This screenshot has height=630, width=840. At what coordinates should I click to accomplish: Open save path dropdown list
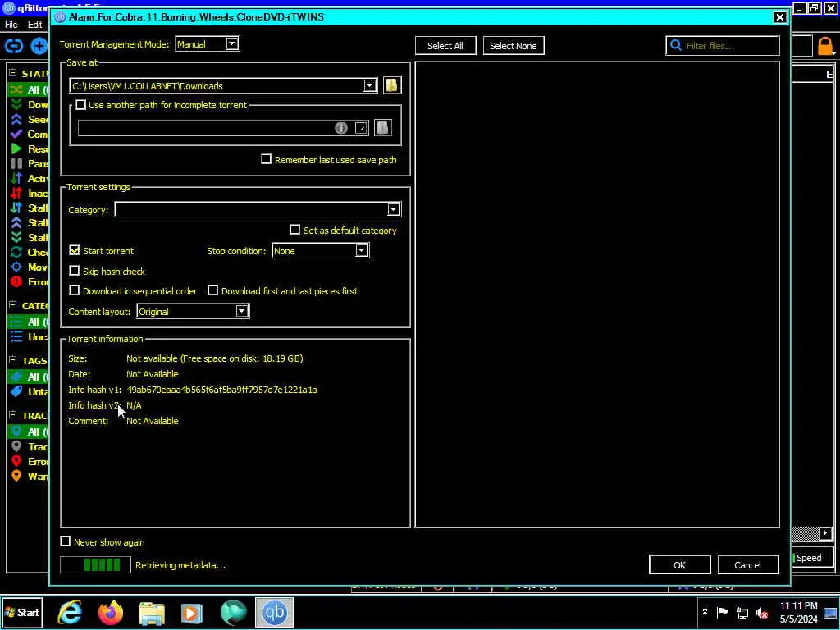tap(370, 85)
